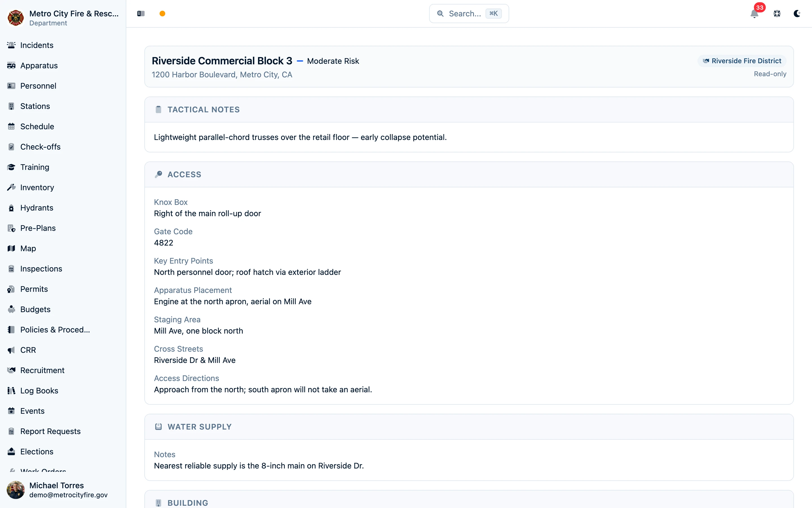Viewport: 812px width, 508px height.
Task: Click the Access section header
Action: coord(469,174)
